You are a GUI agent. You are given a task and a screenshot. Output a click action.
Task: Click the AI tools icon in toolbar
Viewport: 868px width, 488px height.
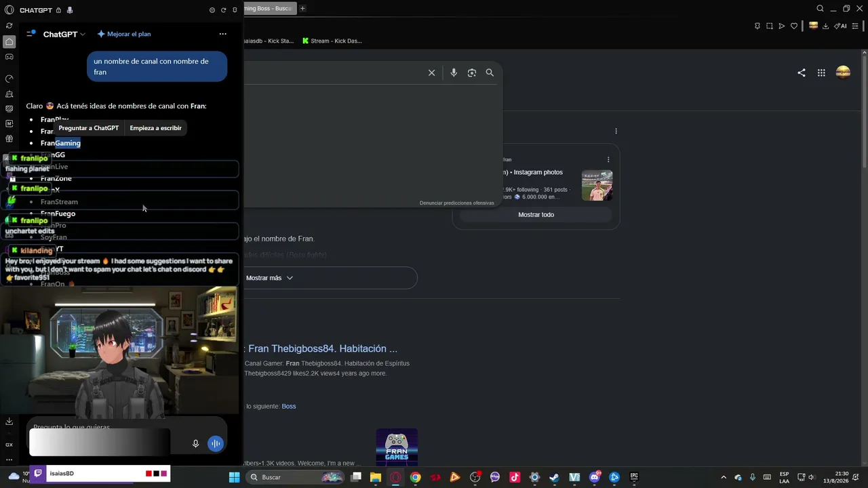coord(841,26)
